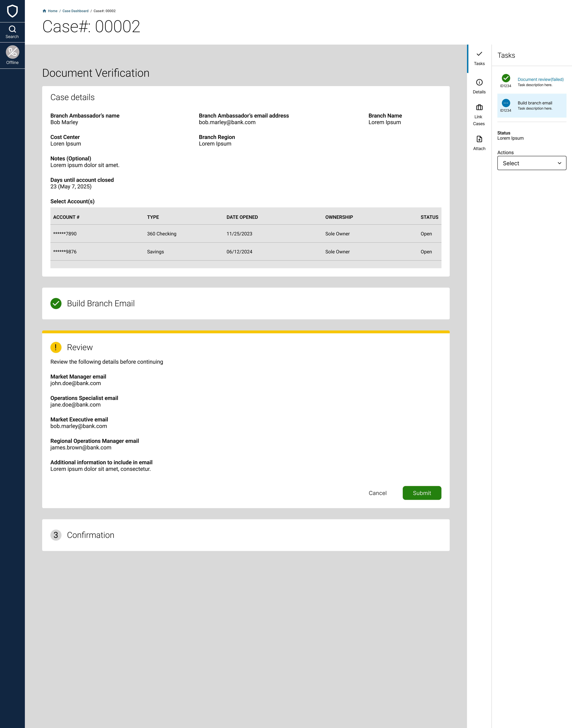This screenshot has height=728, width=572.
Task: Click the Actions dropdown chevron arrow
Action: (x=559, y=163)
